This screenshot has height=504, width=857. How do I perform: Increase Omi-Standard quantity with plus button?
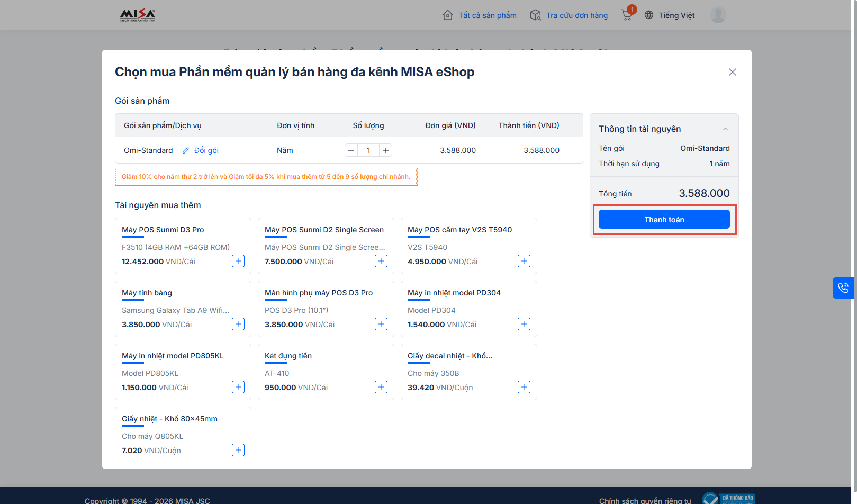tap(386, 150)
